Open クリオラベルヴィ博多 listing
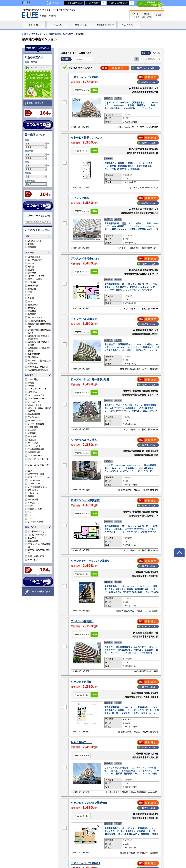 coord(84,440)
